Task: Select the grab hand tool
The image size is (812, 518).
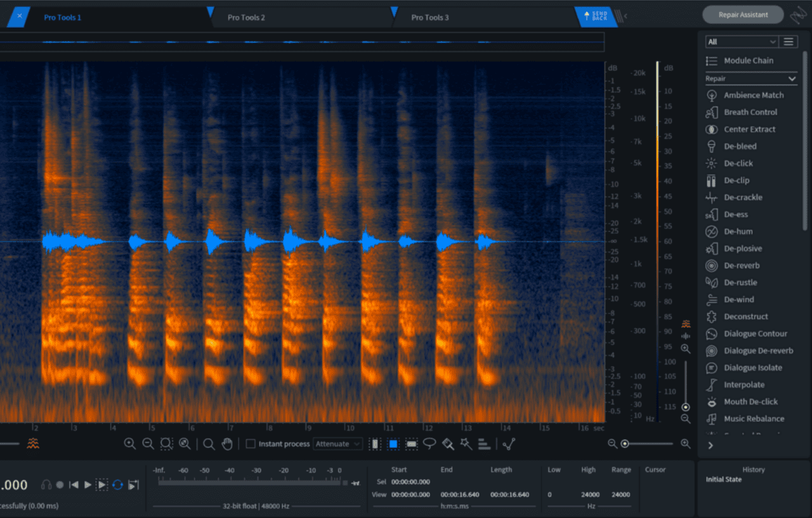Action: (227, 444)
